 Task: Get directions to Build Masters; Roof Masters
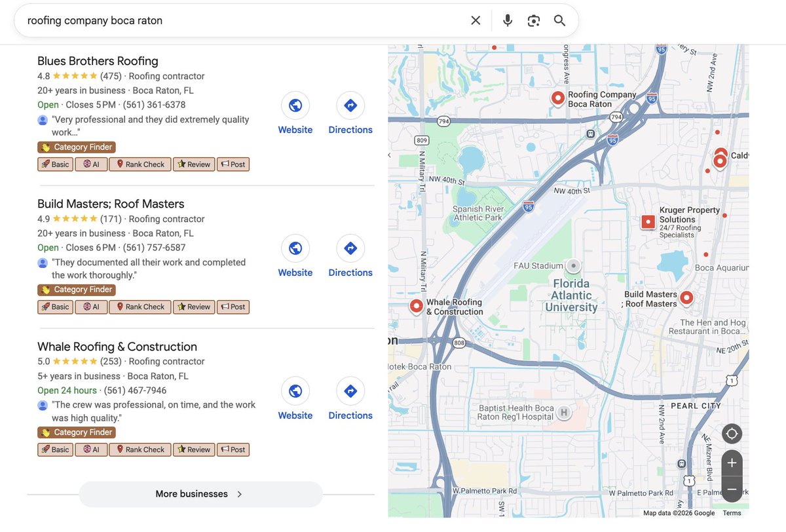(x=350, y=248)
